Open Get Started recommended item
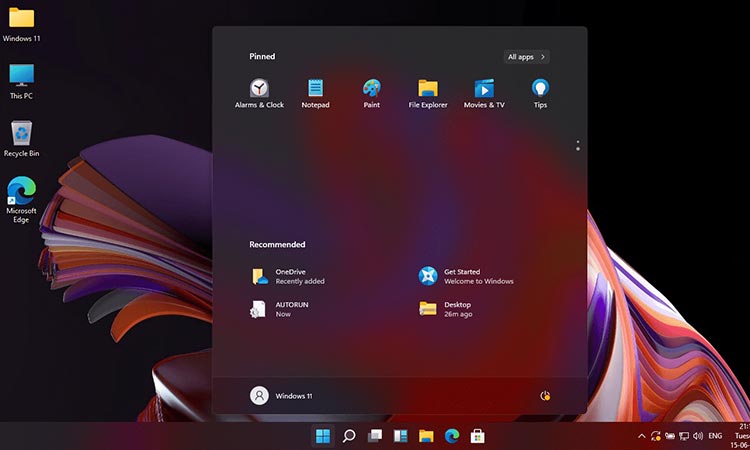Screen dimensions: 750x450 point(466,276)
